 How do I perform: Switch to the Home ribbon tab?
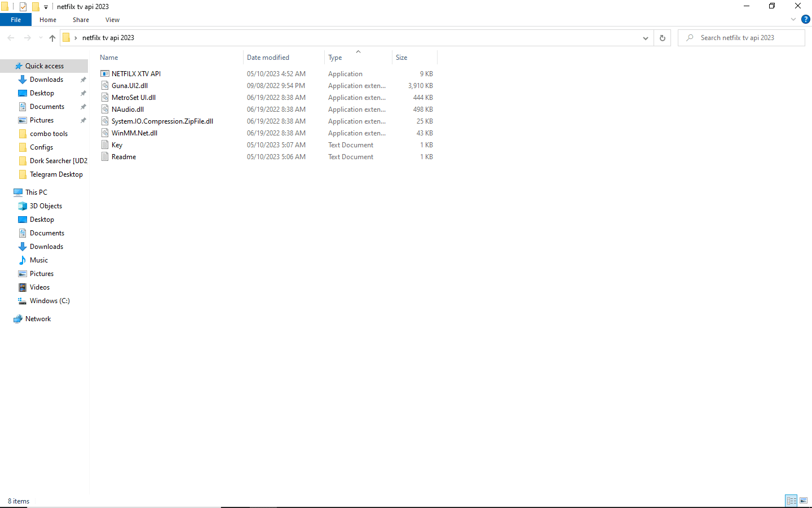tap(48, 20)
